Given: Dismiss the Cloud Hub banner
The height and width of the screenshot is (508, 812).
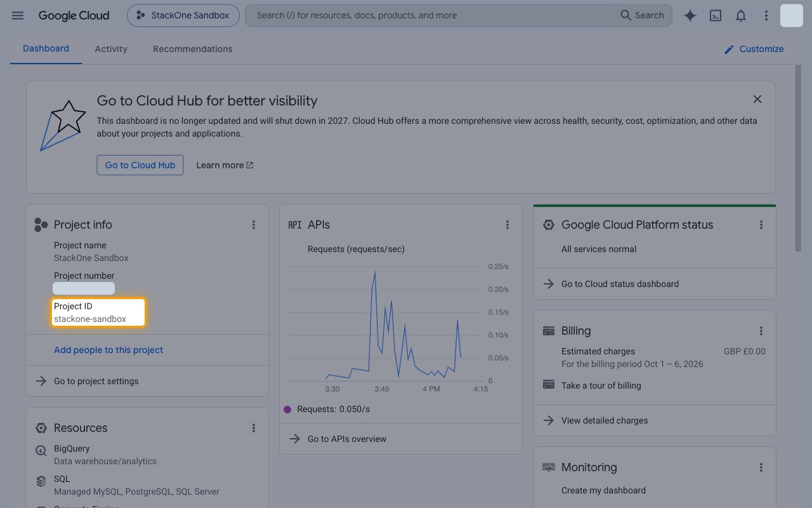Looking at the screenshot, I should coord(757,99).
